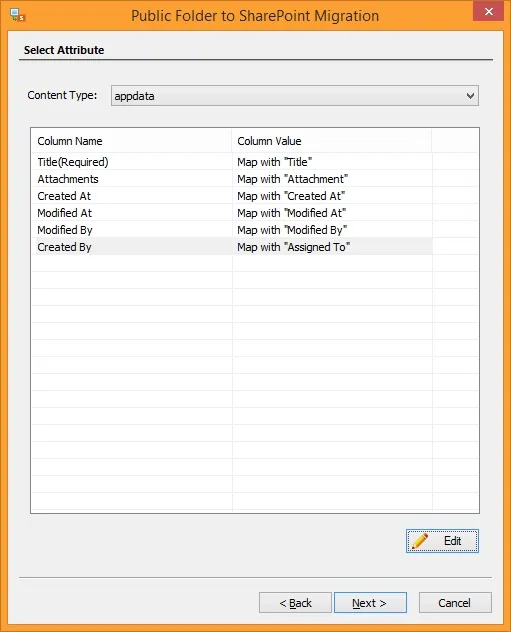Image resolution: width=511 pixels, height=632 pixels.
Task: Click the app icon in the title bar
Action: coord(17,15)
